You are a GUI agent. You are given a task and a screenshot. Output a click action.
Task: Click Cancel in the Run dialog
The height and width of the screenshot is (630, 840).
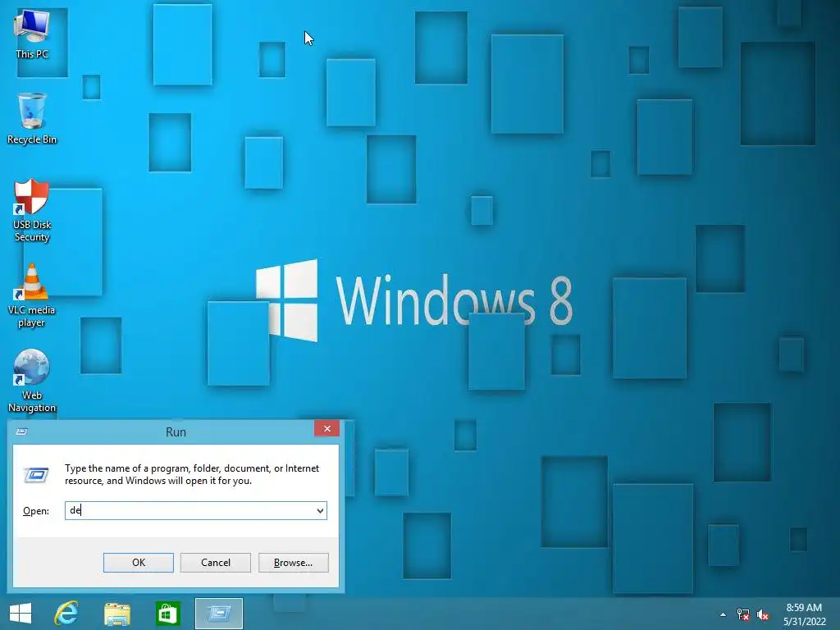(216, 563)
